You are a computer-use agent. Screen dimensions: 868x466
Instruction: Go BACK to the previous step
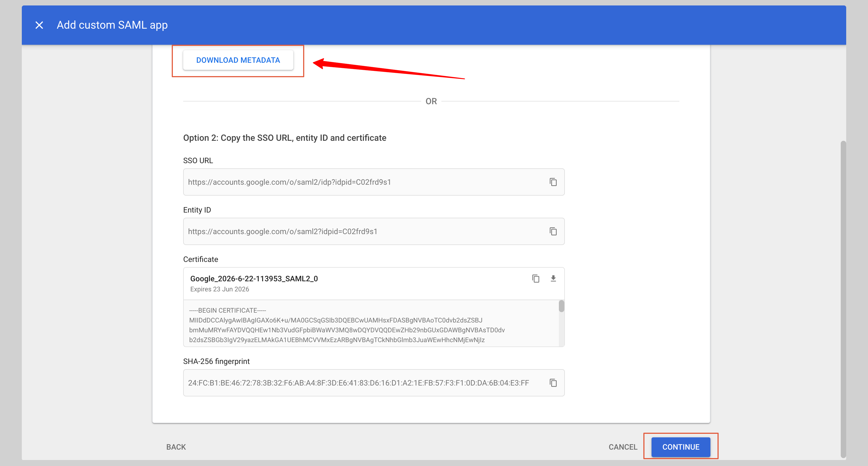pyautogui.click(x=176, y=447)
